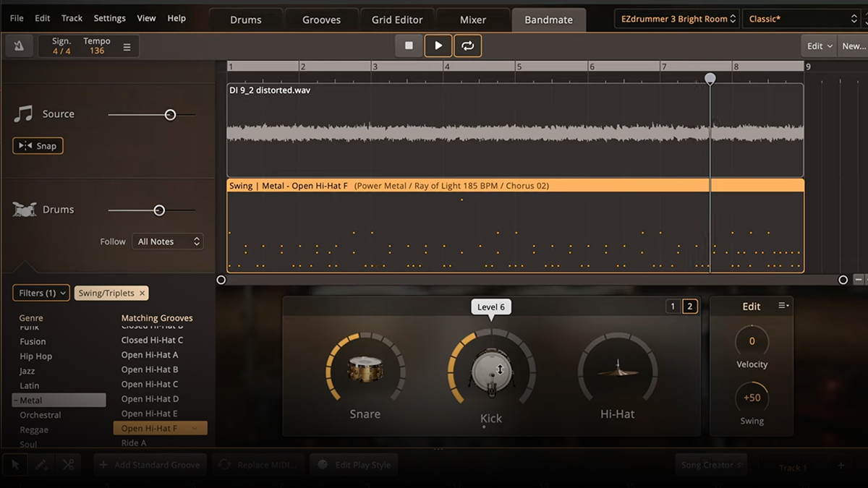The image size is (868, 488).
Task: Select the Orchestral genre
Action: pos(41,415)
